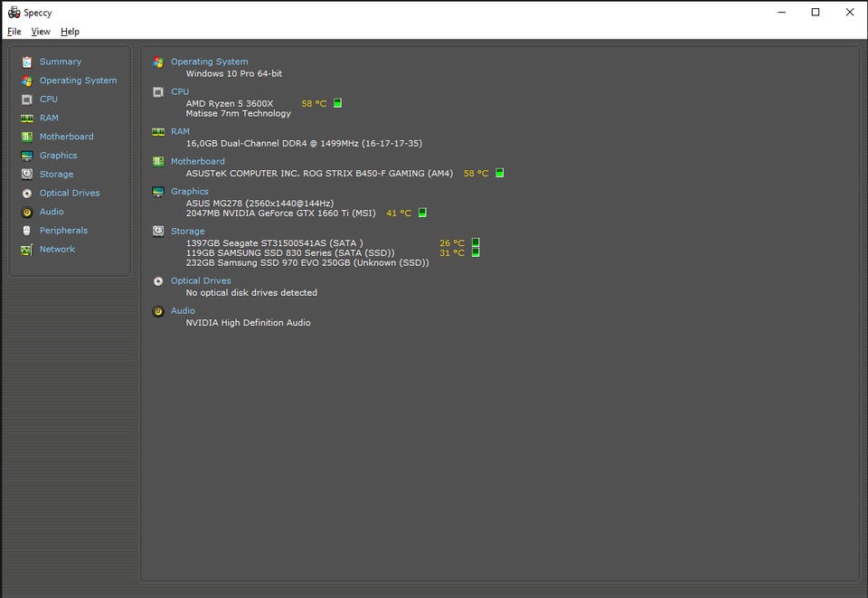Open Storage page from the sidebar

[56, 175]
